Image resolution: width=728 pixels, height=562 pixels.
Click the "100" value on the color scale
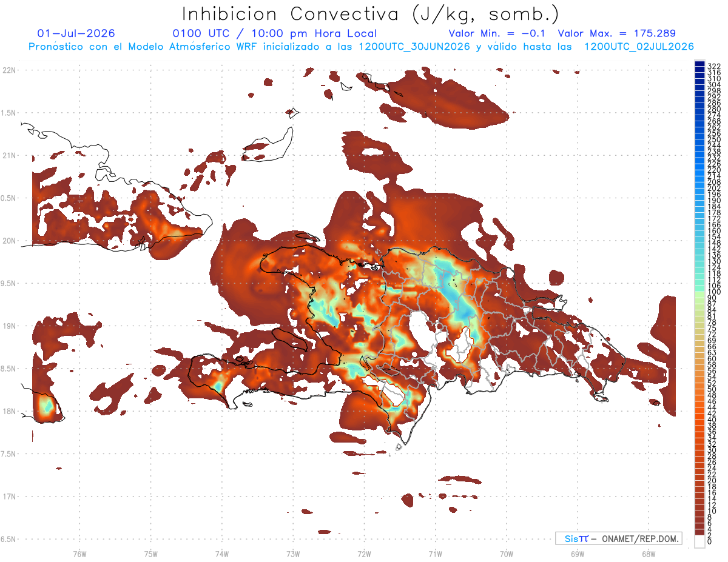pos(713,292)
